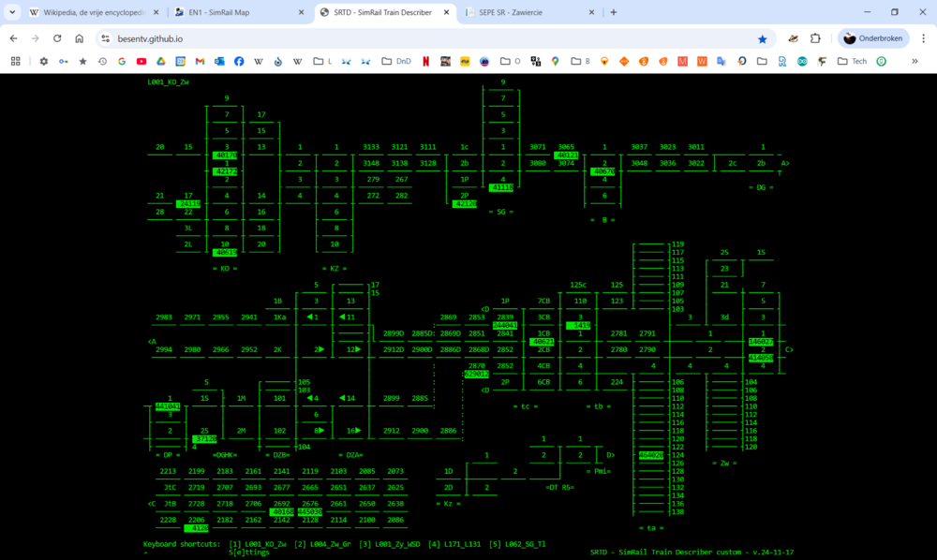Screen dimensions: 937x560
Task: Click the Netflix bookmark icon
Action: click(x=425, y=61)
